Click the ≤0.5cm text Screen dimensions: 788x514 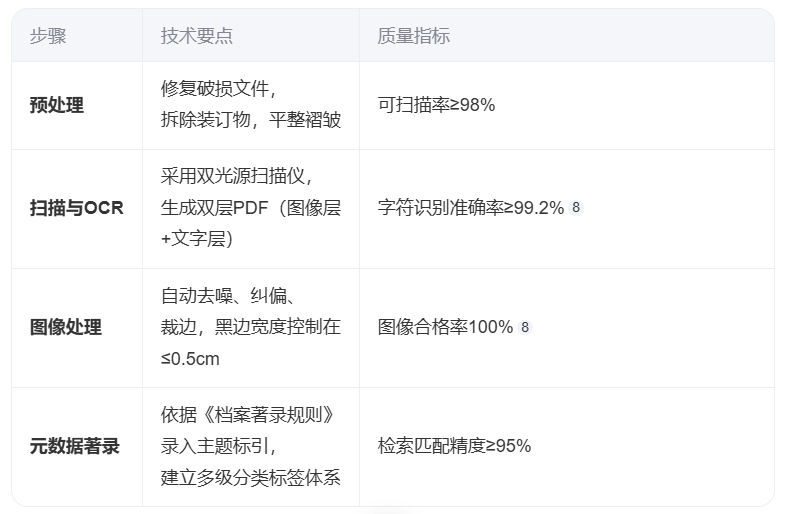coord(190,359)
